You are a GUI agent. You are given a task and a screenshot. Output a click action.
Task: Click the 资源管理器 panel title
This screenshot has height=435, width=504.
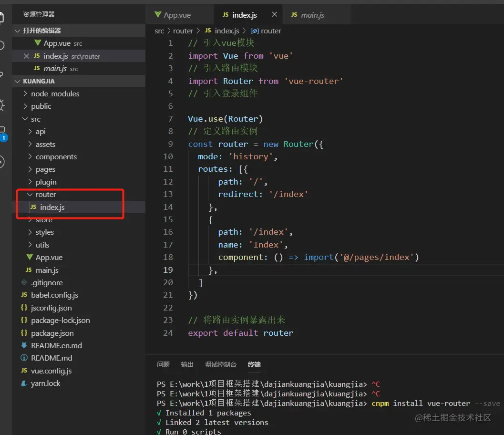(x=39, y=14)
